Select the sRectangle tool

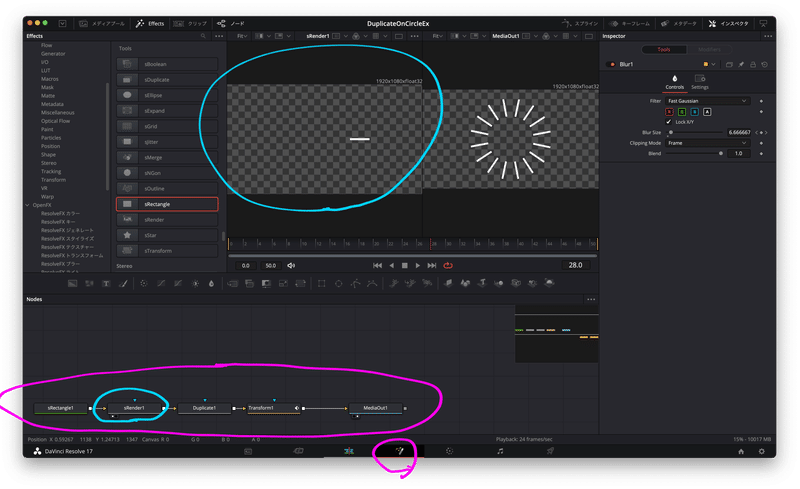tap(167, 204)
